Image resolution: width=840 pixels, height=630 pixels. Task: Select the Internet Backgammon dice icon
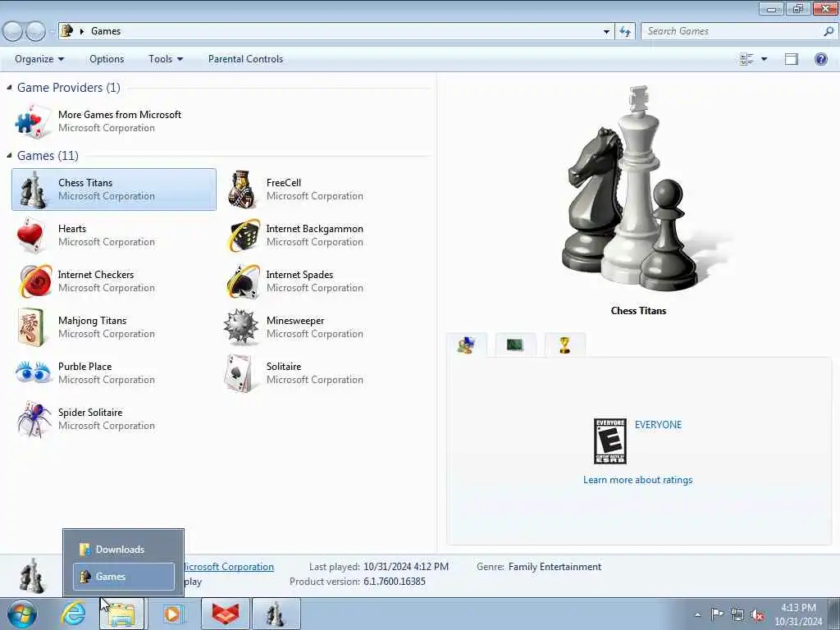[x=243, y=235]
